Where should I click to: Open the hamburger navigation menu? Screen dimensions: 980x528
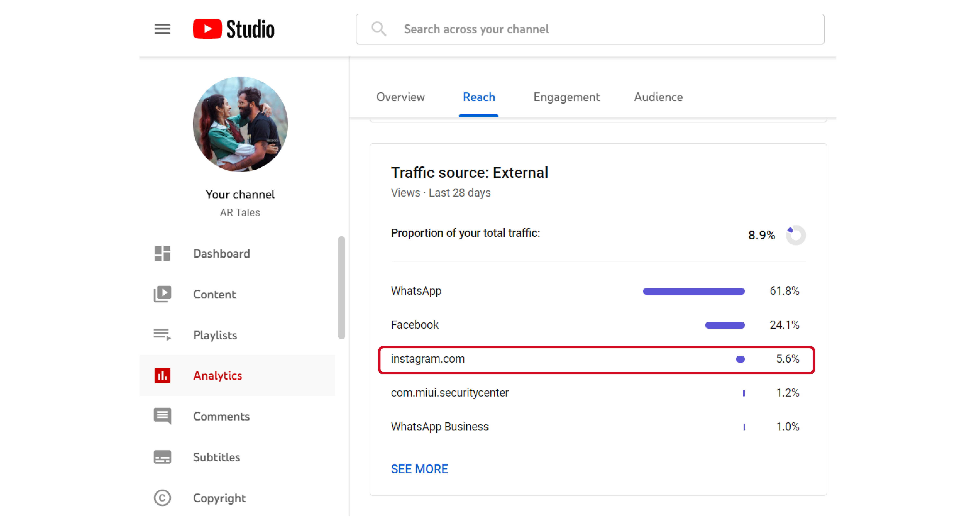tap(162, 29)
